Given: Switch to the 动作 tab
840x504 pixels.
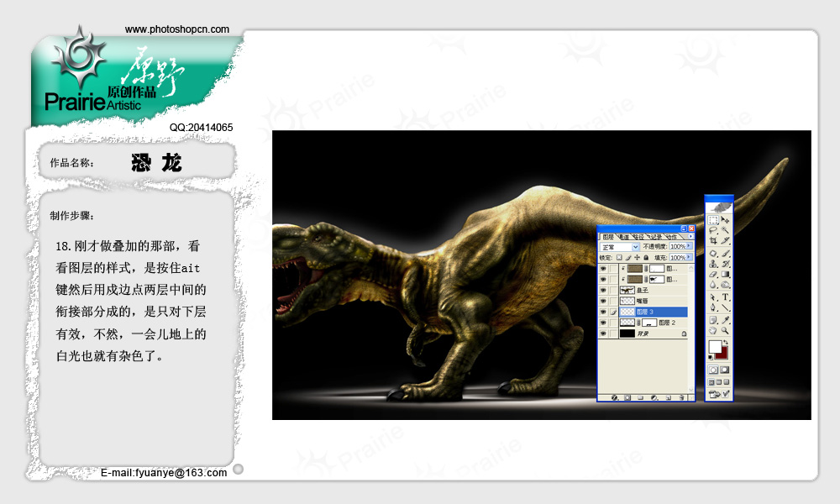Looking at the screenshot, I should [x=671, y=237].
